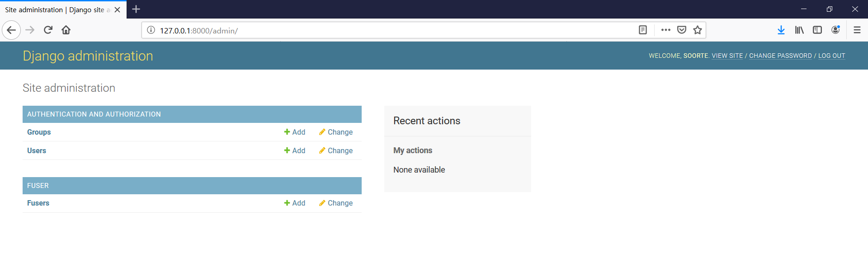Screen dimensions: 868x253
Task: Click the browser forward arrow
Action: [x=30, y=30]
